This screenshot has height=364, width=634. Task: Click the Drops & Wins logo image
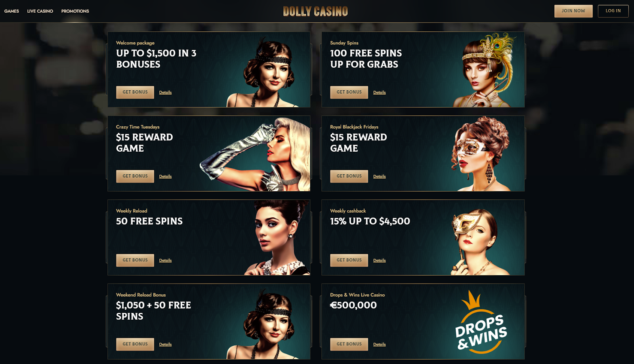tap(481, 322)
